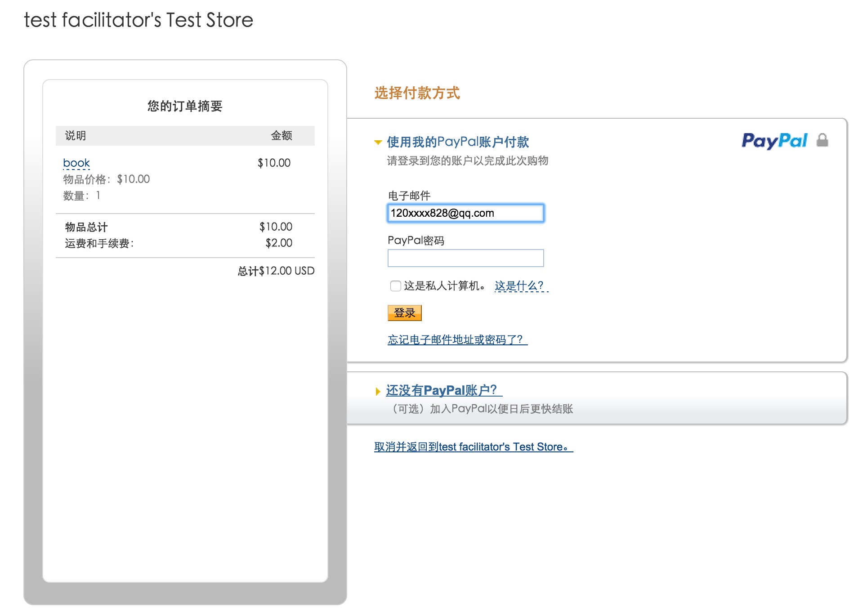Tick the 这是私人计算机 checkbox
Viewport: 867px width, 616px height.
tap(396, 286)
